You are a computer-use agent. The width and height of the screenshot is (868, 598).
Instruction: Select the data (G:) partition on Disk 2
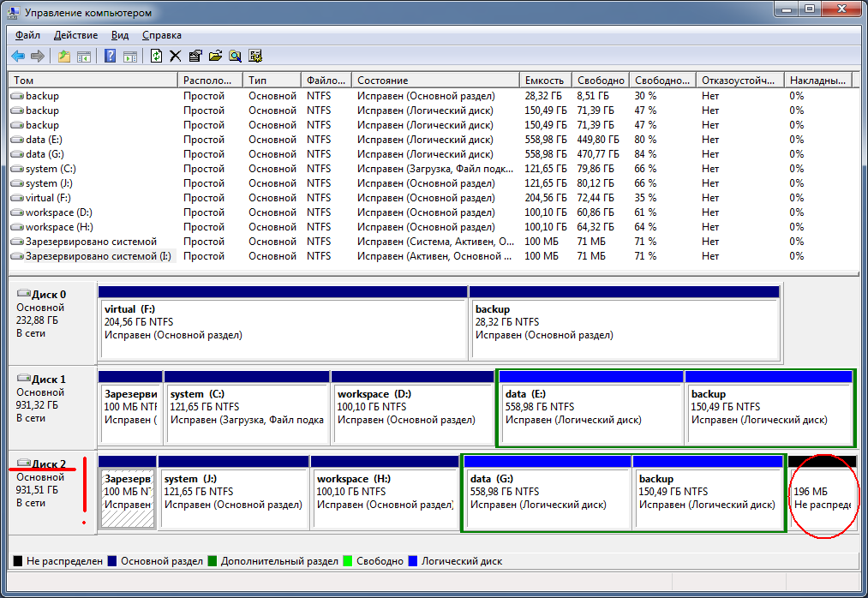[546, 498]
